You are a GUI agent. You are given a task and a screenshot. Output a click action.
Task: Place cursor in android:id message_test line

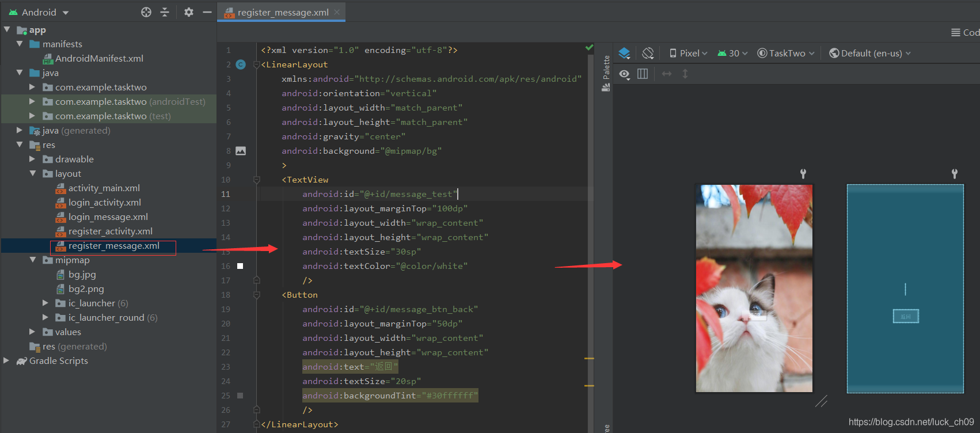coord(380,194)
